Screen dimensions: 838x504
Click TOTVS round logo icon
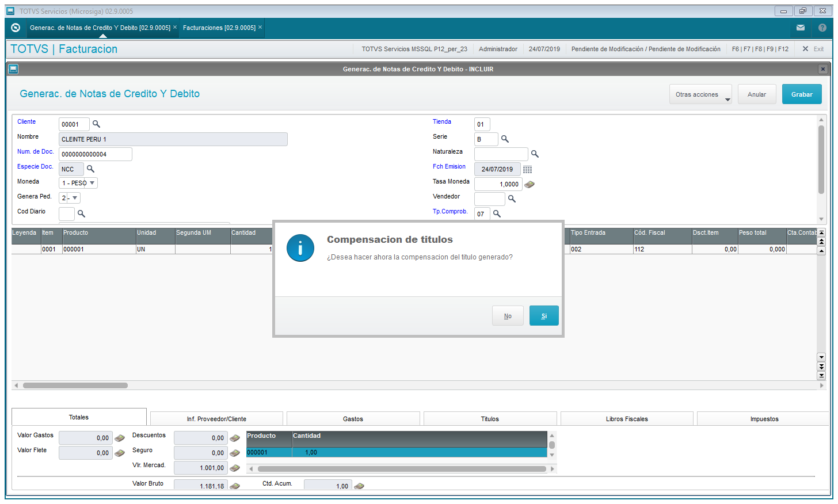point(16,28)
